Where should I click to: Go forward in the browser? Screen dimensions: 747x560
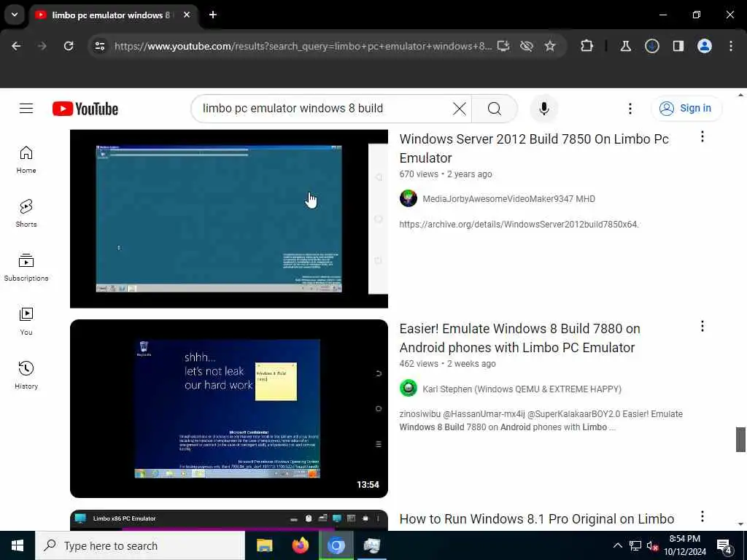(x=42, y=46)
